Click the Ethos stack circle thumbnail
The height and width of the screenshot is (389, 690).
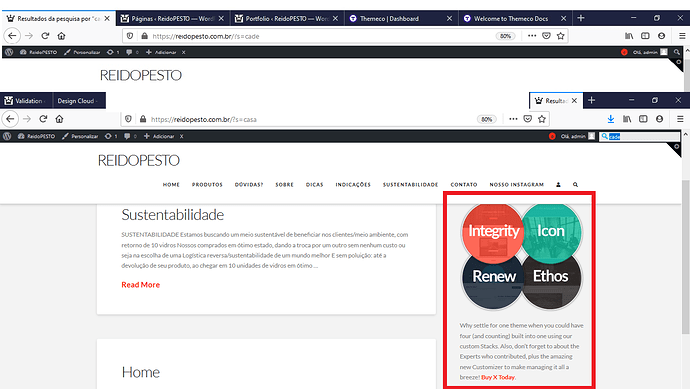551,279
